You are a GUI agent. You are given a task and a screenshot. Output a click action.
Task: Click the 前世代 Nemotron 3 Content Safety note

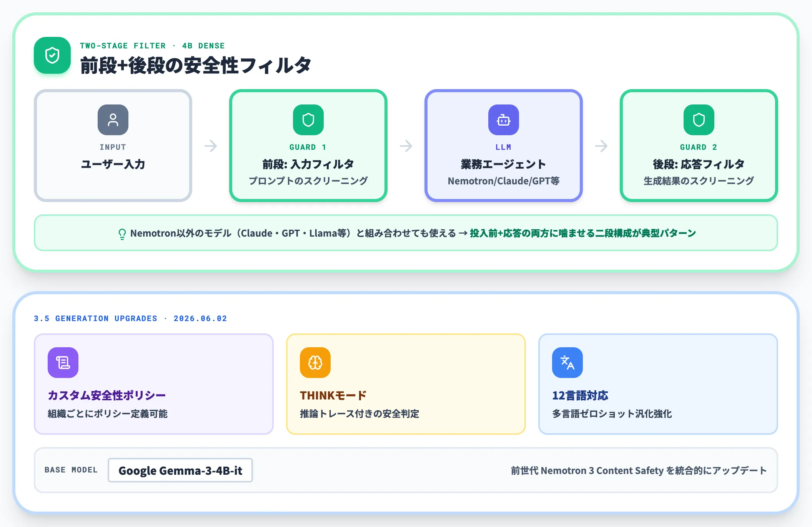point(639,471)
